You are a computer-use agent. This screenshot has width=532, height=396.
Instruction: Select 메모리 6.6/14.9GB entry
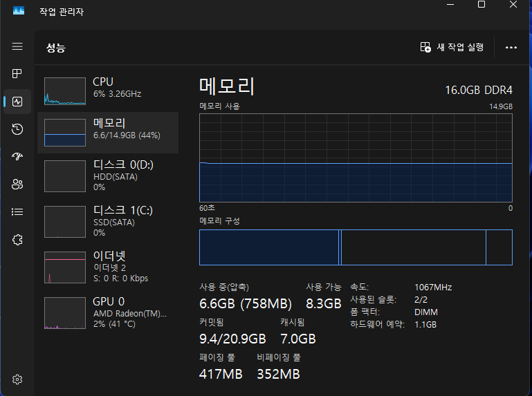108,133
